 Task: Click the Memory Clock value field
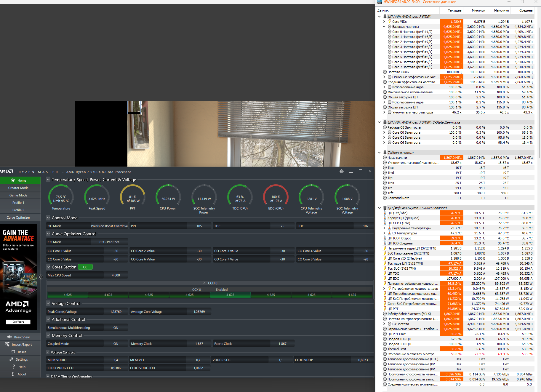coord(199,344)
